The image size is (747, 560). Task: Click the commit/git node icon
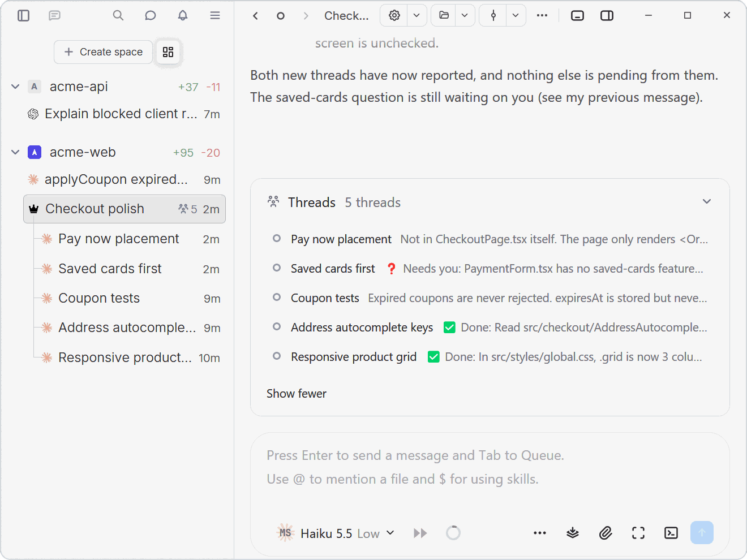coord(493,15)
